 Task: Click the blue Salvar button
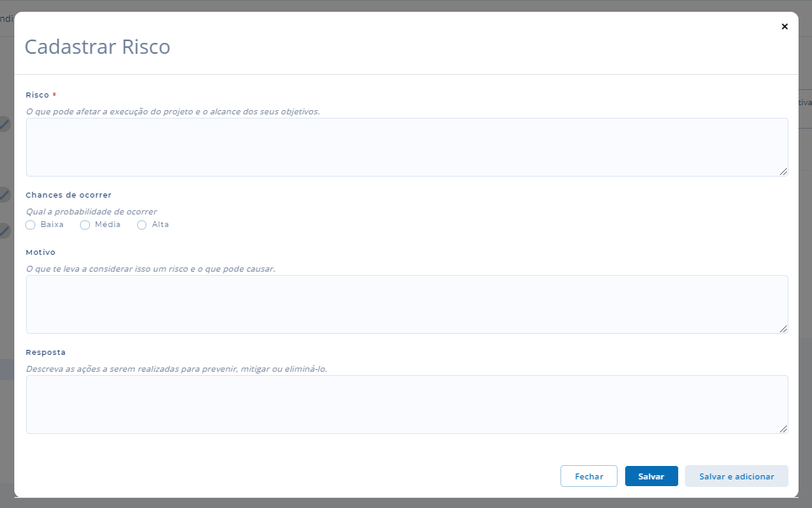pyautogui.click(x=651, y=476)
